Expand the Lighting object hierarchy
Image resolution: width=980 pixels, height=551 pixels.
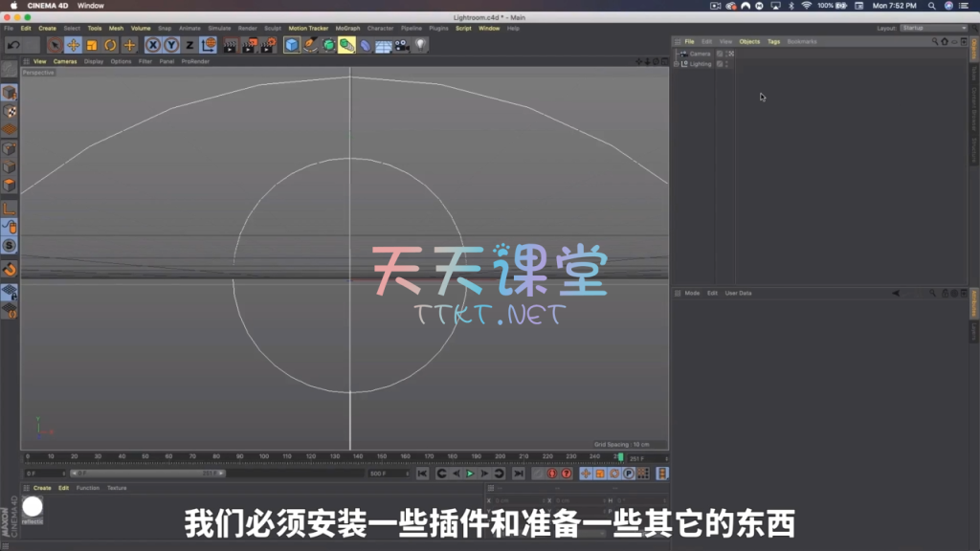click(x=677, y=64)
